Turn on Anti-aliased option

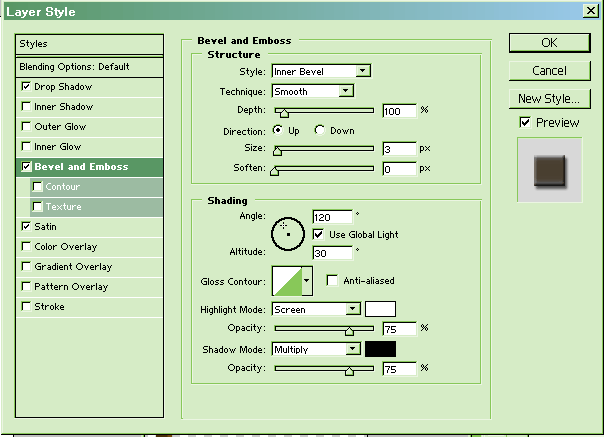[333, 281]
